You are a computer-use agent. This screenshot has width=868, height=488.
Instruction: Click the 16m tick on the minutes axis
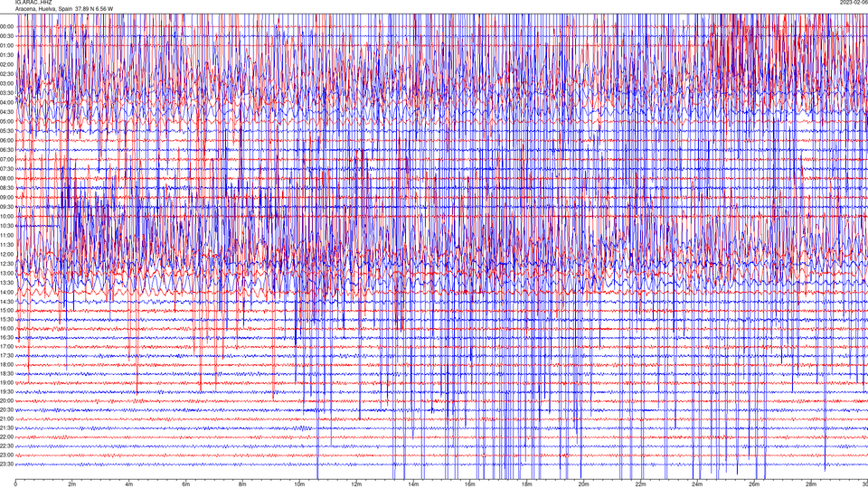click(469, 484)
